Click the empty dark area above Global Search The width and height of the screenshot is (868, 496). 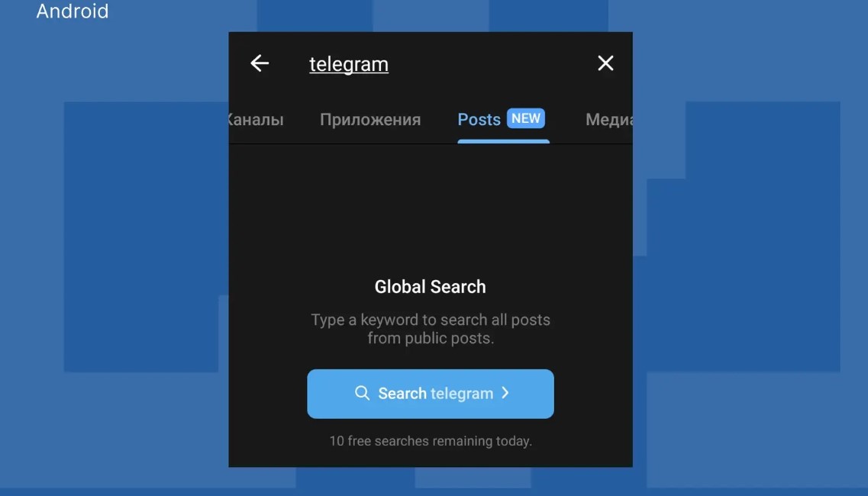(x=431, y=211)
